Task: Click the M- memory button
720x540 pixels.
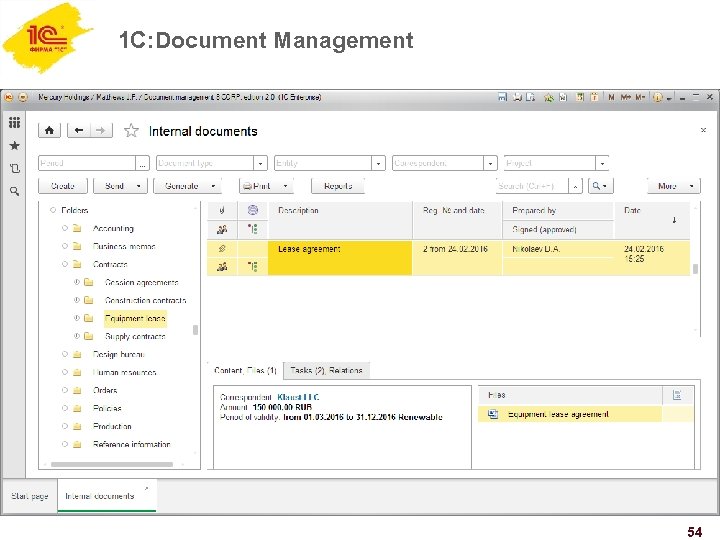Action: coord(640,97)
